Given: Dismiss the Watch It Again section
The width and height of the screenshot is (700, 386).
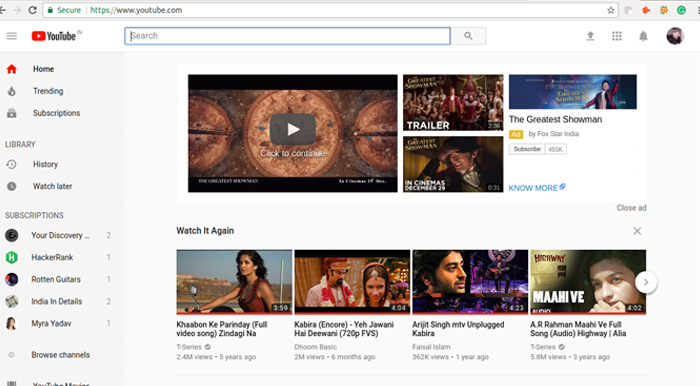Looking at the screenshot, I should (637, 231).
